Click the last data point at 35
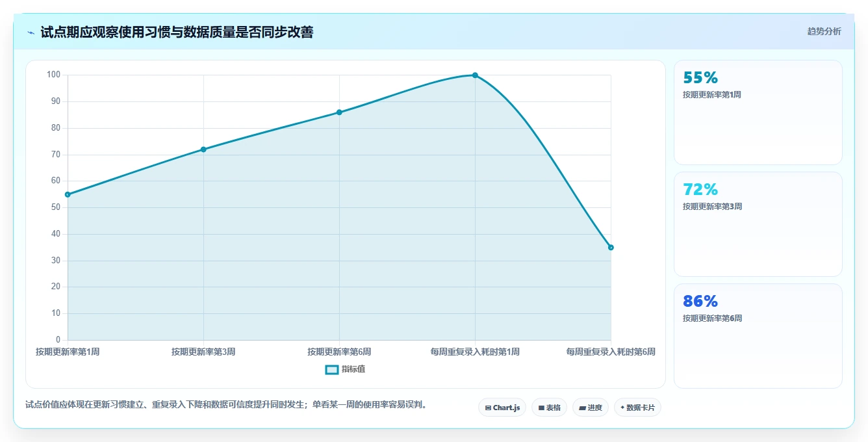The image size is (868, 442). coord(611,248)
